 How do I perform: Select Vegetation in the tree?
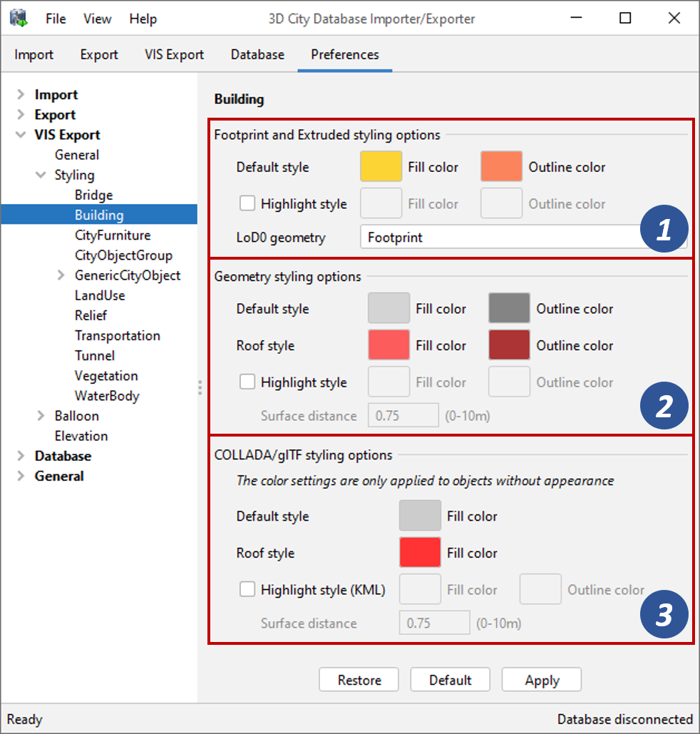coord(106,376)
